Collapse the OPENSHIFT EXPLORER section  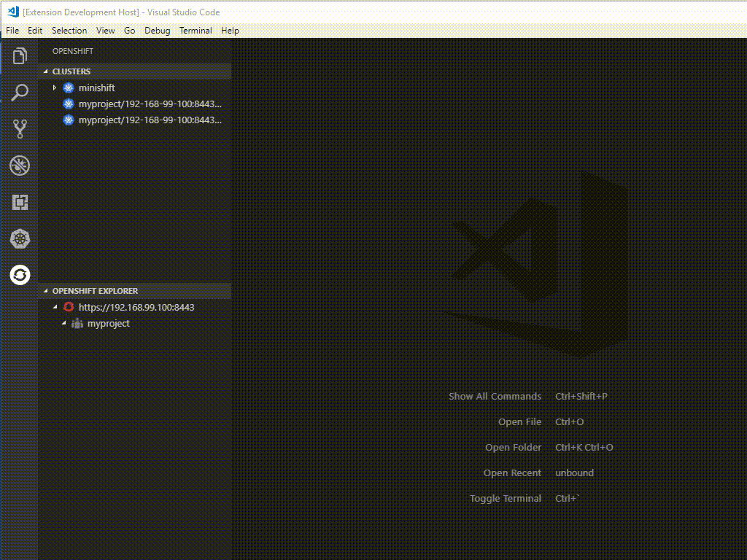point(45,291)
